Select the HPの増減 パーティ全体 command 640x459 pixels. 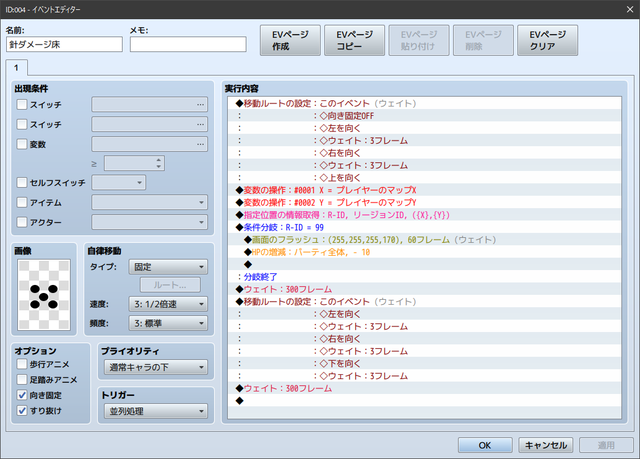pos(424,252)
